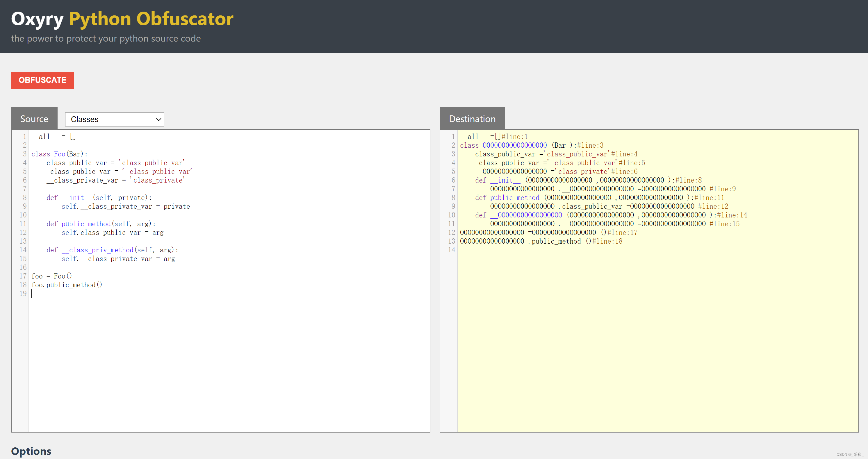Toggle the Classes obfuscation dropdown
The image size is (868, 459).
[x=113, y=119]
